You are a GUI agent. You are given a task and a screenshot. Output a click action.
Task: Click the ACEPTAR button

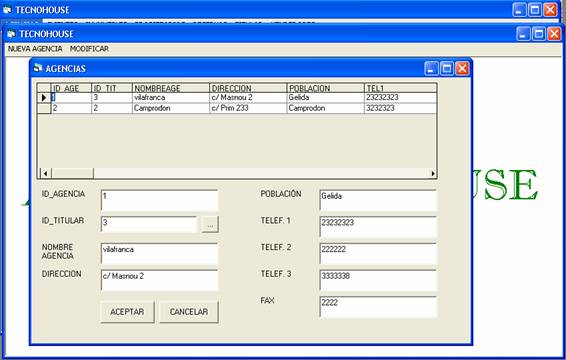pos(127,312)
